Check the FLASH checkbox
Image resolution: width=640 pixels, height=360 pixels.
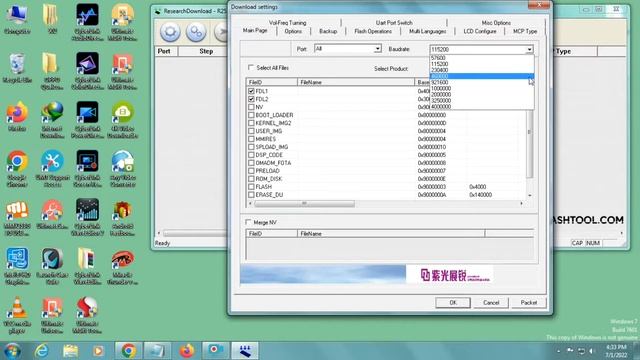click(251, 187)
